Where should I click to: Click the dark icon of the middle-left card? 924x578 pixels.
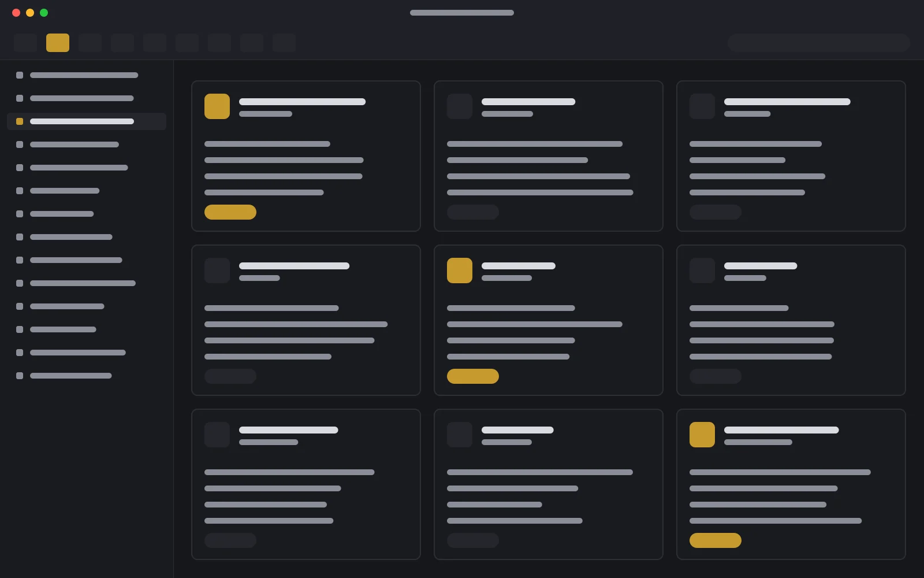(x=217, y=271)
